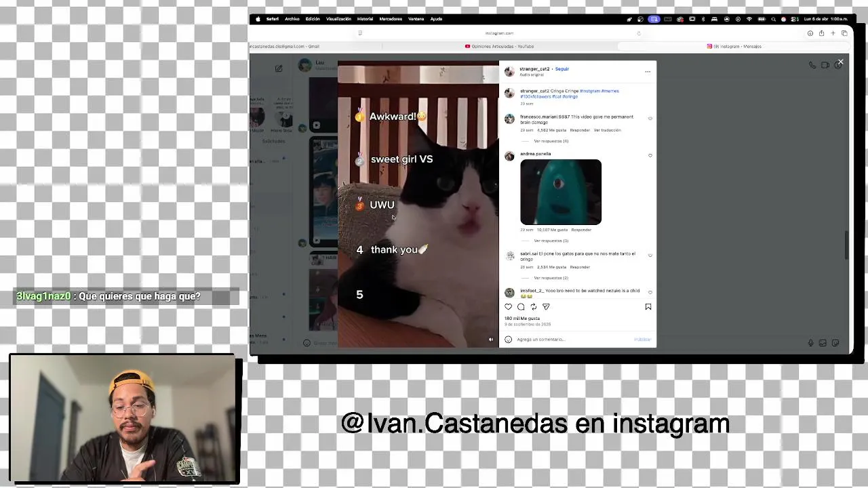Viewport: 868px width, 488px height.
Task: Open the Edición menu
Action: tap(313, 19)
